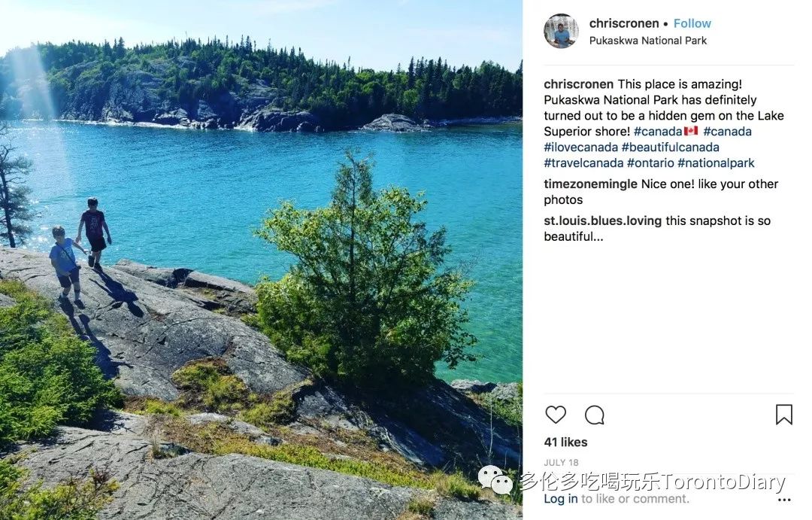Open the #ontario hashtag
812x520 pixels.
pyautogui.click(x=650, y=163)
